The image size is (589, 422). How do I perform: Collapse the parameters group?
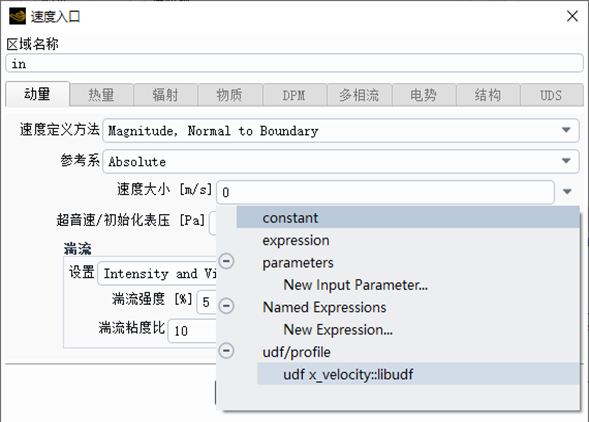tap(227, 261)
